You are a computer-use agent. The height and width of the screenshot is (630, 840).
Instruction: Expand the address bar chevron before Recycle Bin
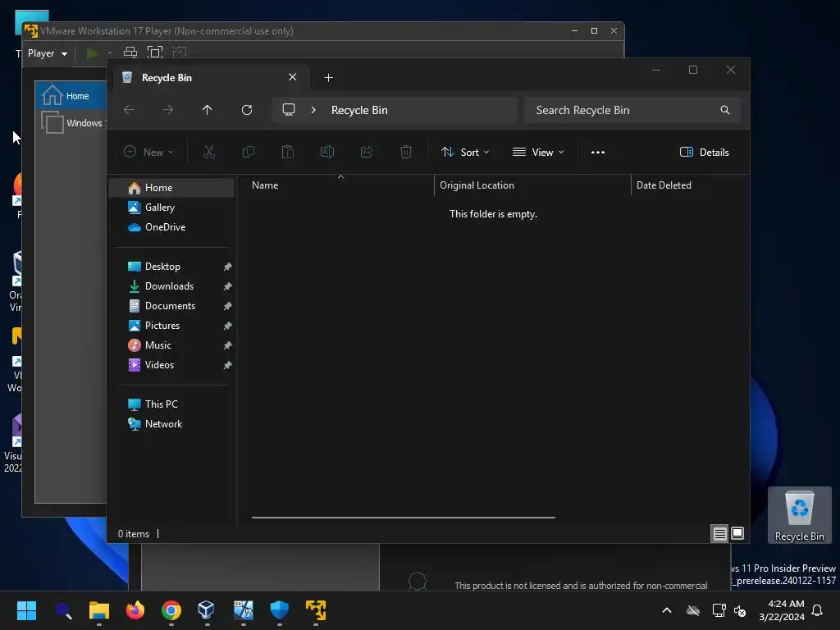[x=313, y=110]
